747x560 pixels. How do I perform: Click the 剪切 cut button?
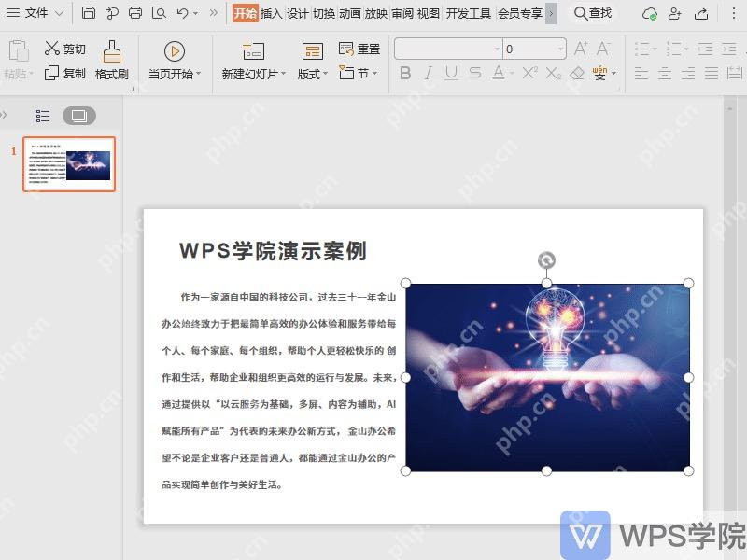tap(64, 49)
